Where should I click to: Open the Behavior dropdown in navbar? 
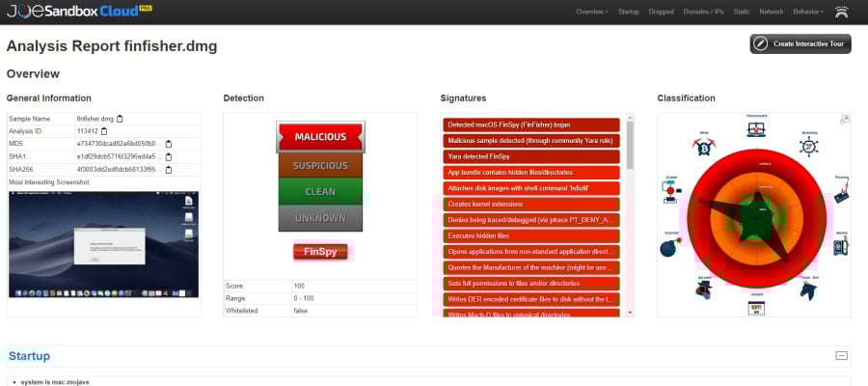[x=808, y=12]
